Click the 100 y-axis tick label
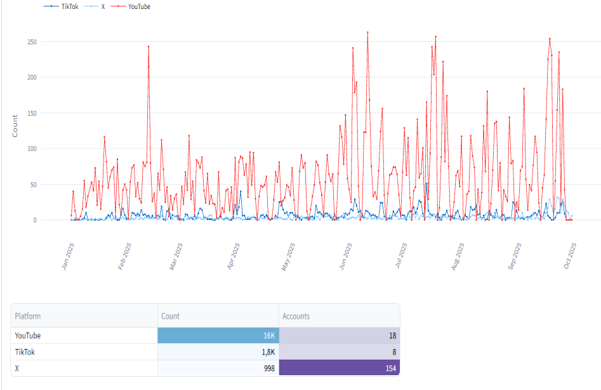 click(x=32, y=149)
